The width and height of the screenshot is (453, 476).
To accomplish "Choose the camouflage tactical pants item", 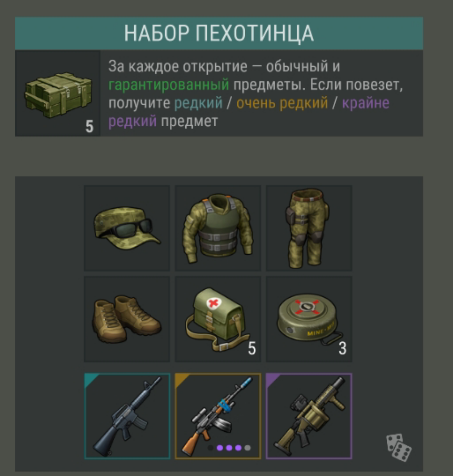I will coord(309,228).
